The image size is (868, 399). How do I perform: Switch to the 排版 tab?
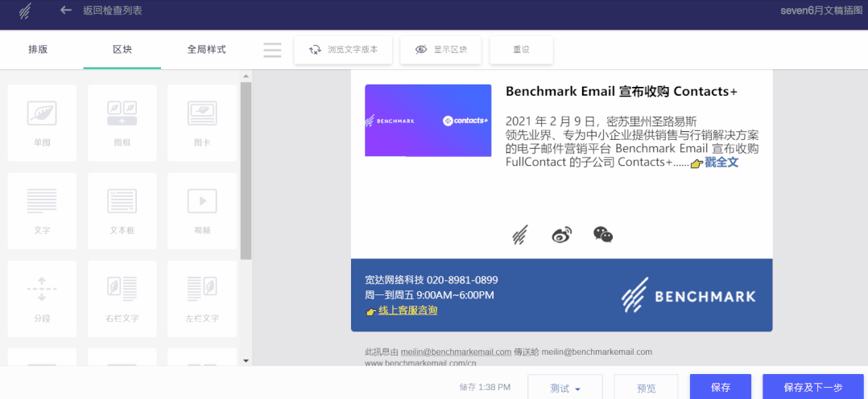[x=38, y=49]
